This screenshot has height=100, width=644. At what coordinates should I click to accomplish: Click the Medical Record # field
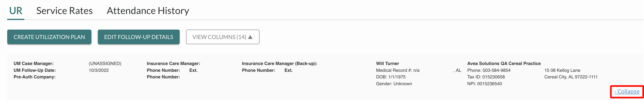397,70
